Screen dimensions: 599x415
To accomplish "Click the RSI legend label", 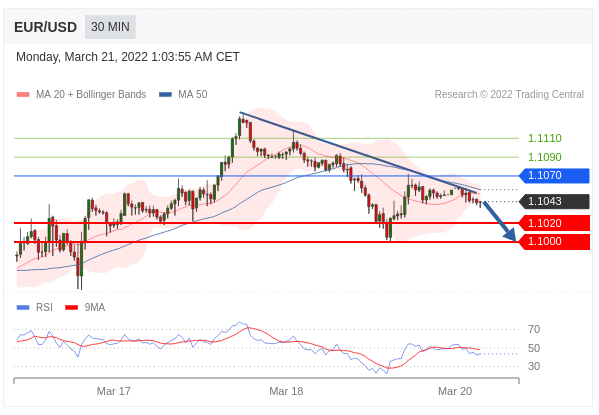I will (x=44, y=308).
